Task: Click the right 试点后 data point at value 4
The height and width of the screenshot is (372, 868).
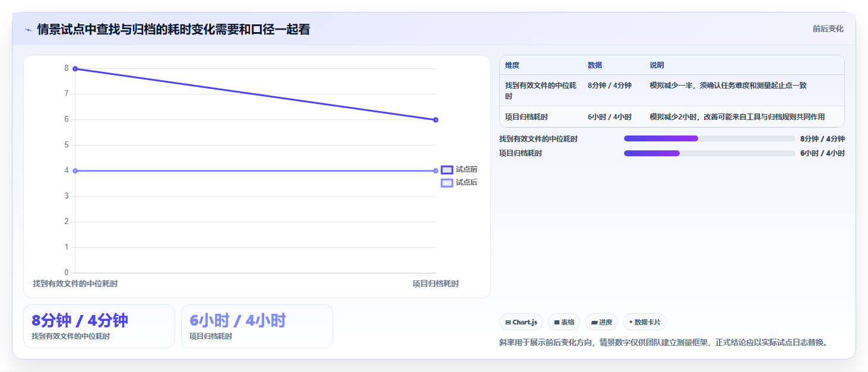Action: (x=436, y=171)
